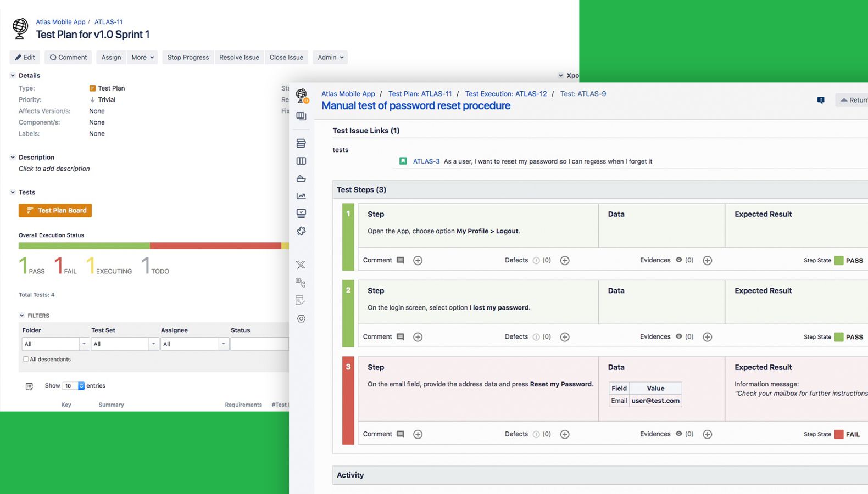
Task: Open the Admin dropdown menu
Action: tap(330, 57)
